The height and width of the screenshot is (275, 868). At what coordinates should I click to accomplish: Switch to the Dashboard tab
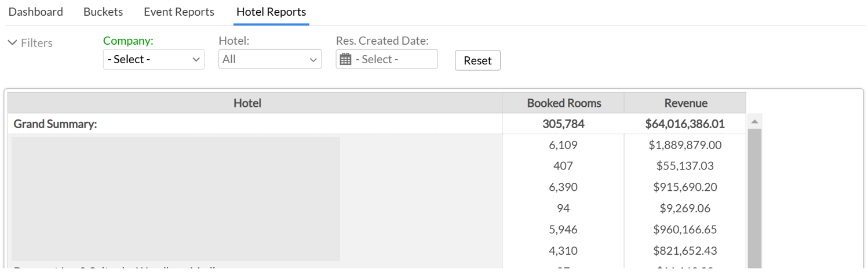coord(36,12)
